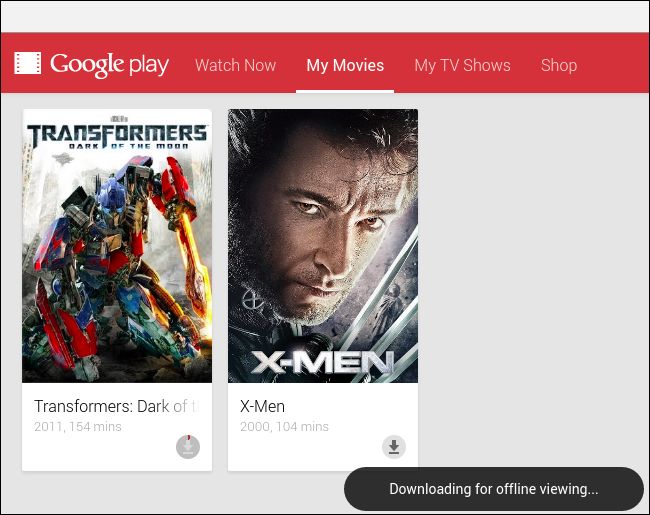Viewport: 650px width, 515px height.
Task: Click the Transformers: Dark of the Moon title
Action: point(116,406)
